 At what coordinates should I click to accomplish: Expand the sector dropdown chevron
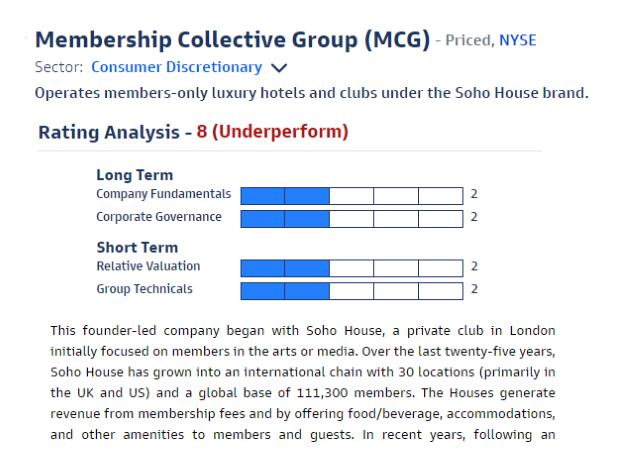tap(279, 68)
